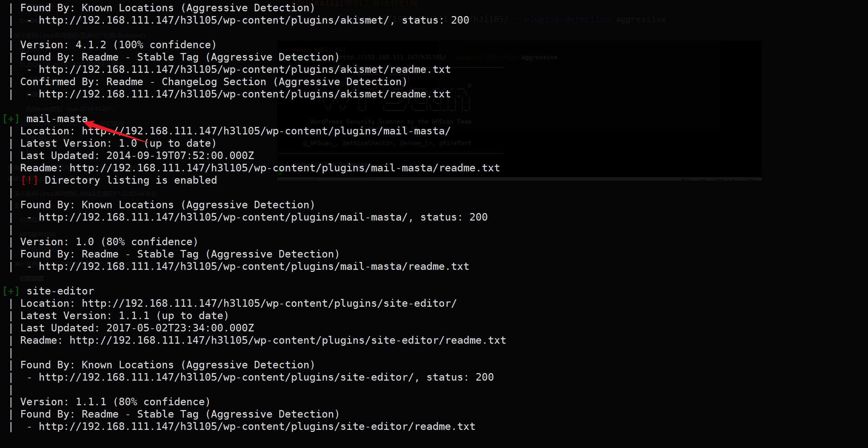Click the 2014-09-19 Last Updated timestamp
Screen dimensions: 868x448
[x=180, y=156]
